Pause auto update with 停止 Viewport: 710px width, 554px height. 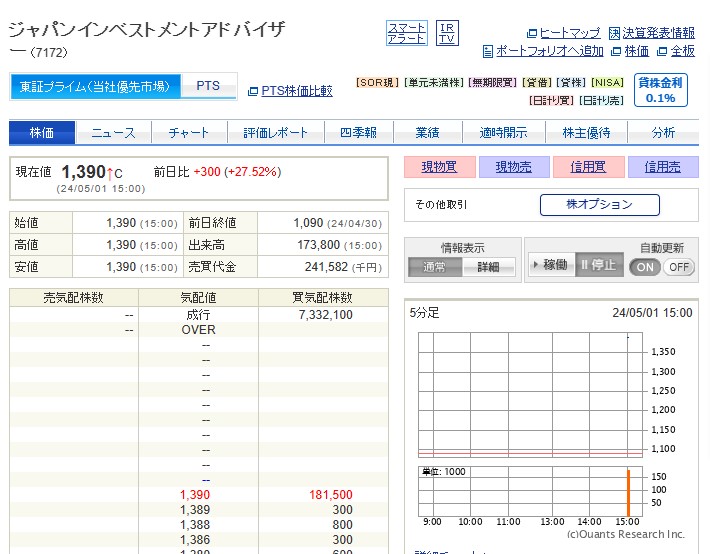tap(599, 265)
